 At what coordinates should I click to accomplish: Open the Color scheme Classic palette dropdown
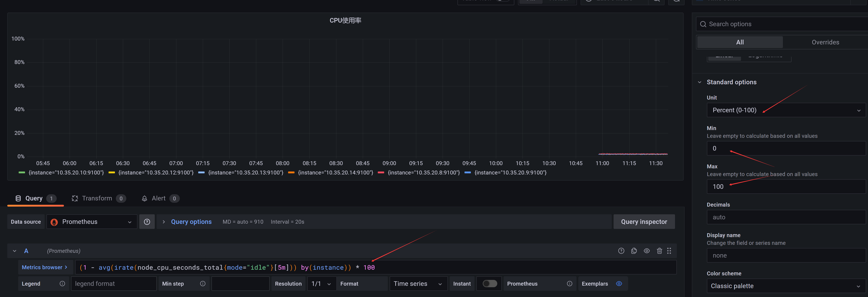786,286
